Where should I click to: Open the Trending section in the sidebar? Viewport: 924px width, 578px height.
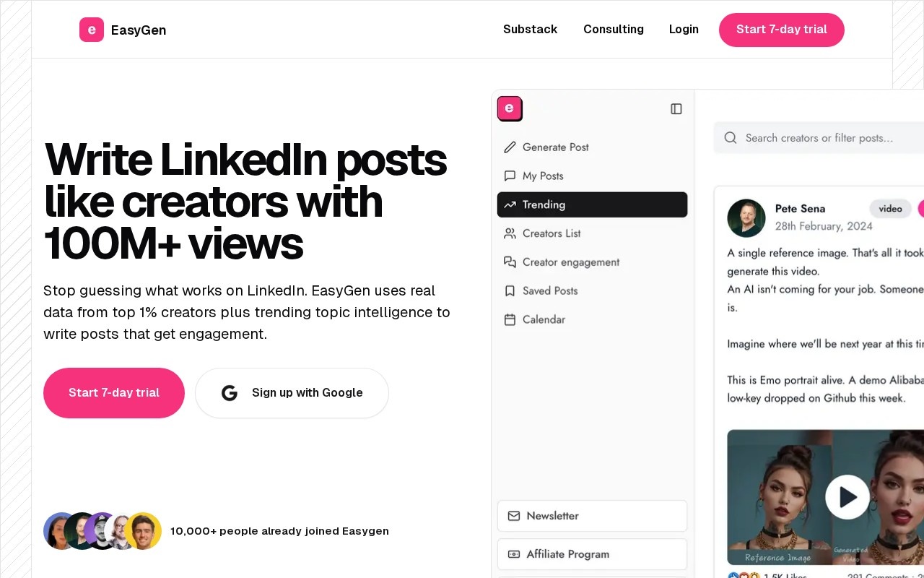[x=592, y=204]
